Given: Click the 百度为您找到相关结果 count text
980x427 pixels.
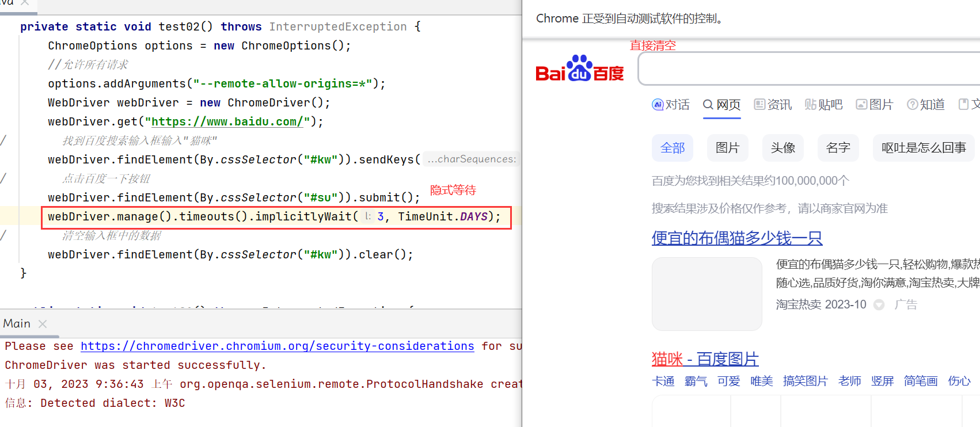Looking at the screenshot, I should tap(750, 181).
